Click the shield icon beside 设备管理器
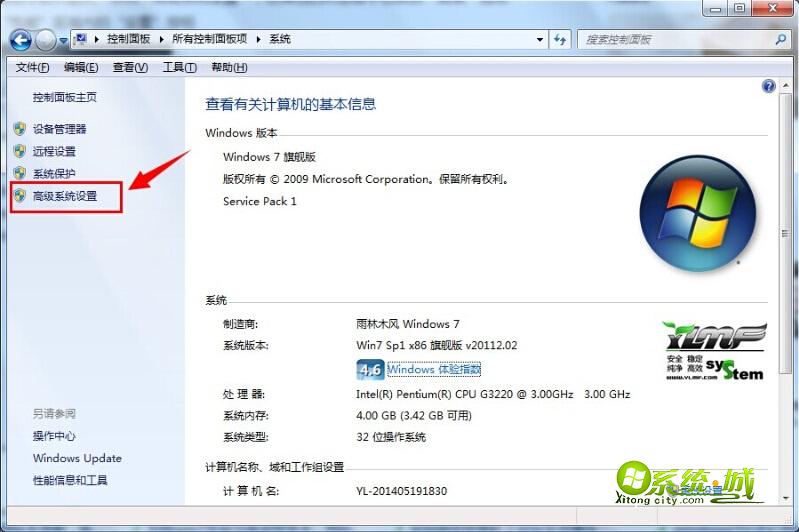 [x=19, y=129]
